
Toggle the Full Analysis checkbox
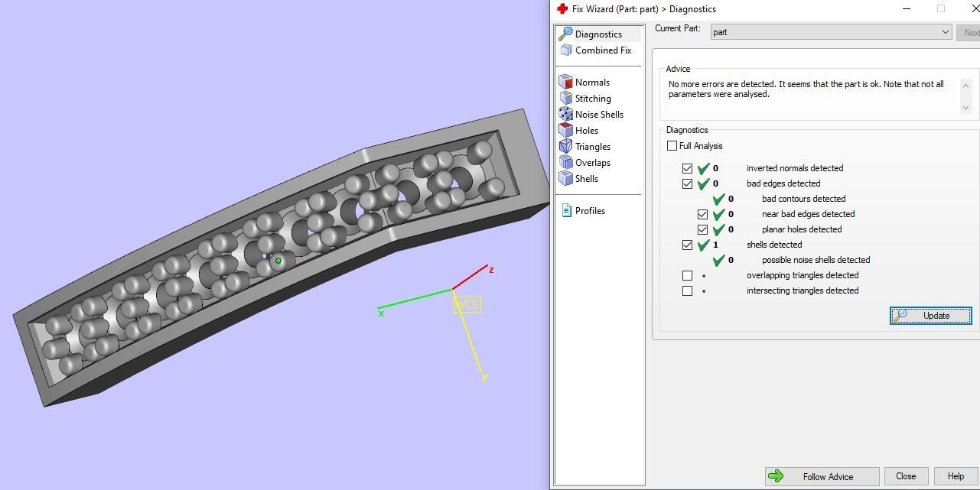pyautogui.click(x=672, y=145)
